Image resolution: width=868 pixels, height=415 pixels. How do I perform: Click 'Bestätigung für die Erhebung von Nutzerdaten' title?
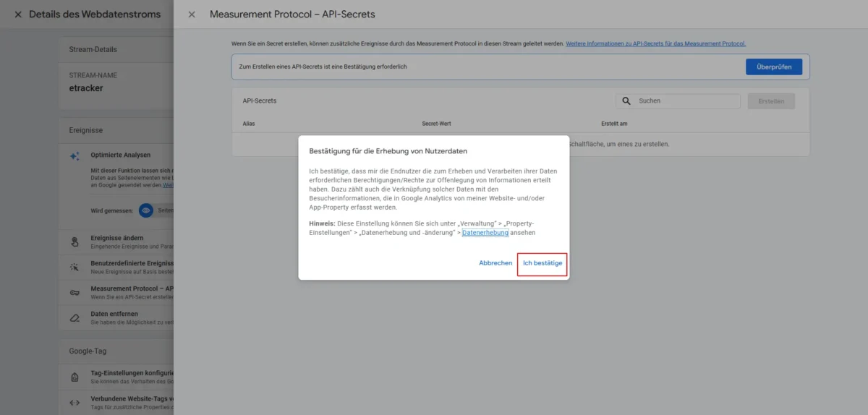tap(388, 151)
